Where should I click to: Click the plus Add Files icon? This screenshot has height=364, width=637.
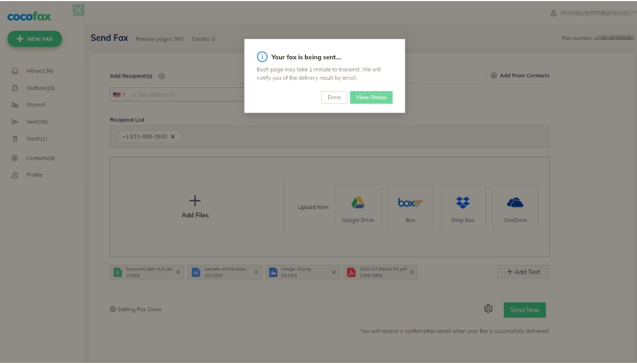pos(195,201)
